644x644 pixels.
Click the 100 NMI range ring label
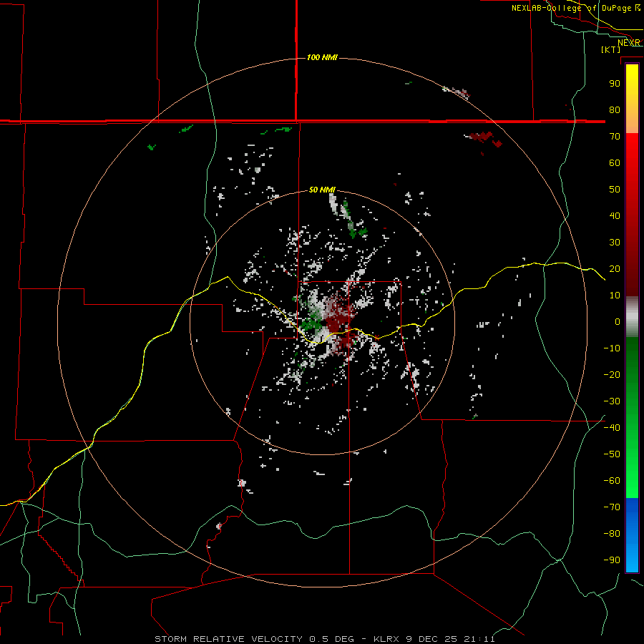[322, 57]
